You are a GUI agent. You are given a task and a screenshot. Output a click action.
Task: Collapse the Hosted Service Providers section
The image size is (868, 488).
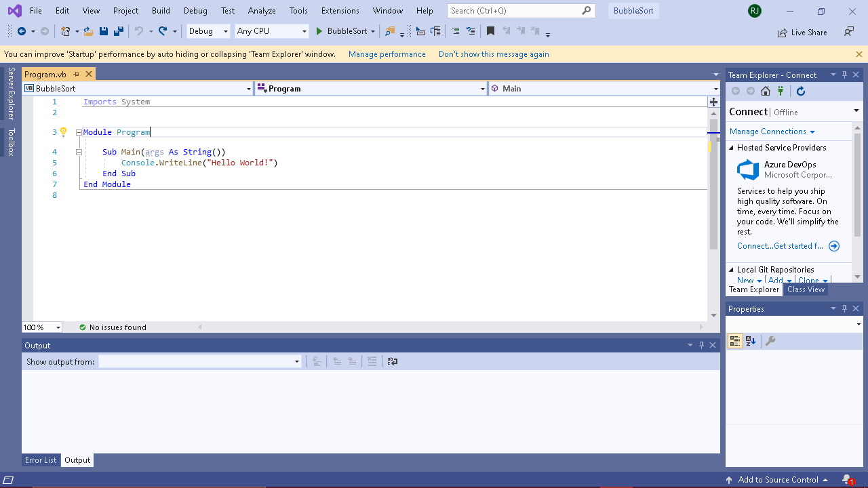pyautogui.click(x=732, y=147)
